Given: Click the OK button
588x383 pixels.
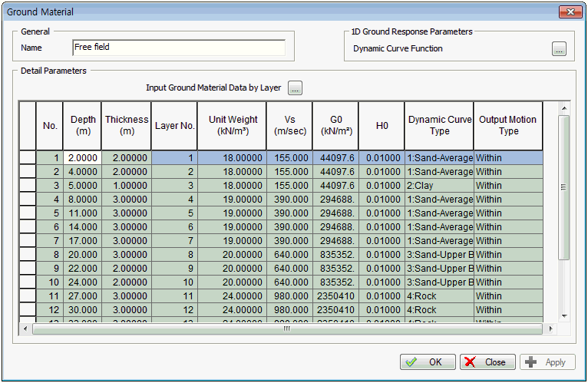Looking at the screenshot, I should pyautogui.click(x=428, y=362).
